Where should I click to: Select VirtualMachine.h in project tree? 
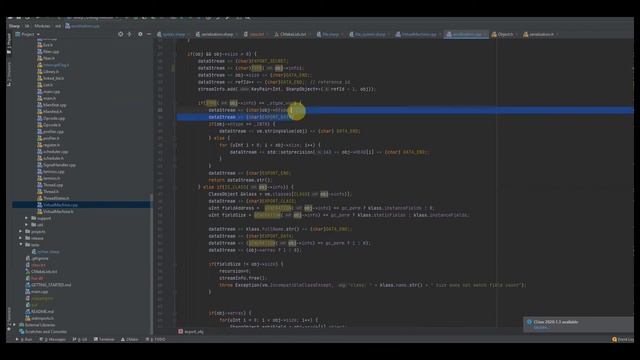point(58,211)
